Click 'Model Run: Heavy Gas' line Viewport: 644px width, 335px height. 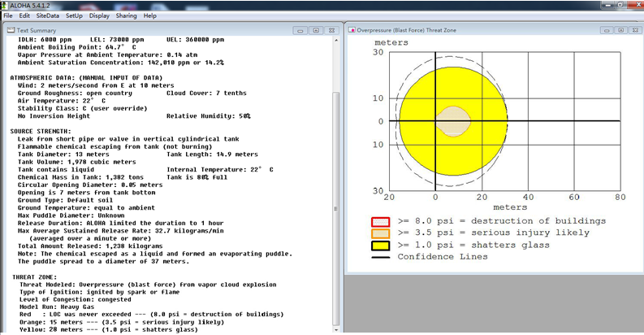pos(57,307)
